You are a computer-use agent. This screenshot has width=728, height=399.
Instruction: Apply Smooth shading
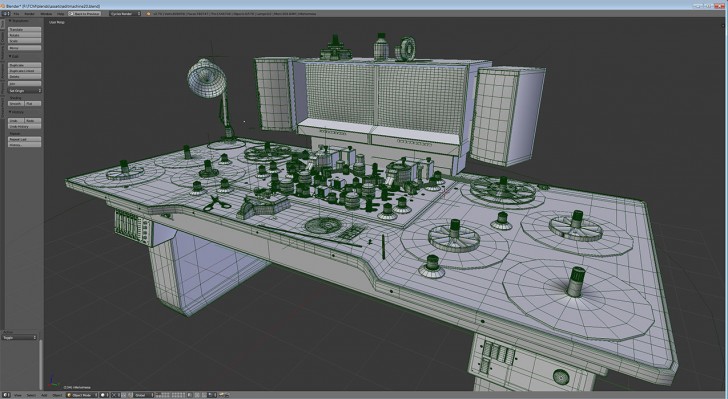click(16, 104)
